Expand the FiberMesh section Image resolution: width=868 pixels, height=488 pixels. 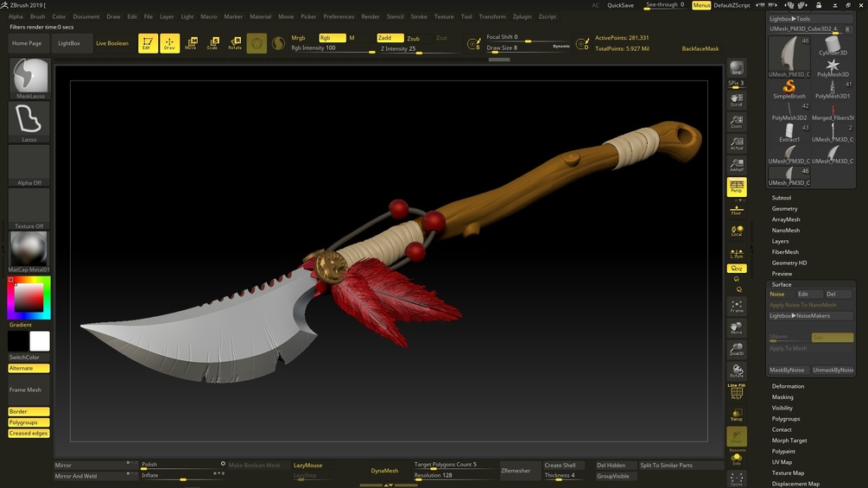click(x=785, y=251)
